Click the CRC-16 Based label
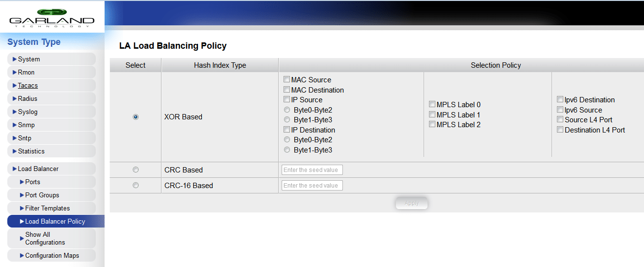644x267 pixels. click(189, 186)
